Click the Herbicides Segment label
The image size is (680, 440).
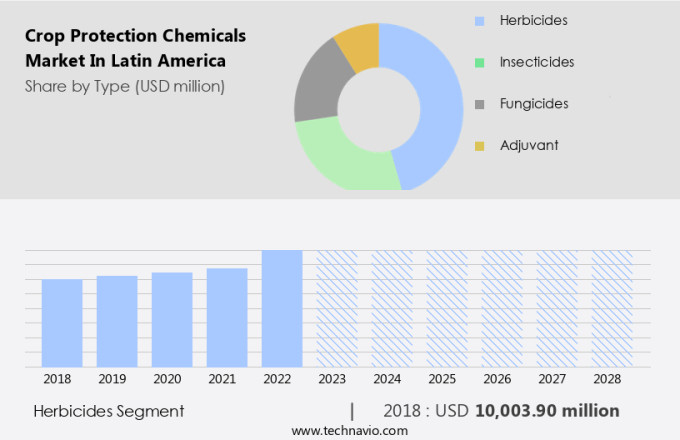tap(108, 410)
